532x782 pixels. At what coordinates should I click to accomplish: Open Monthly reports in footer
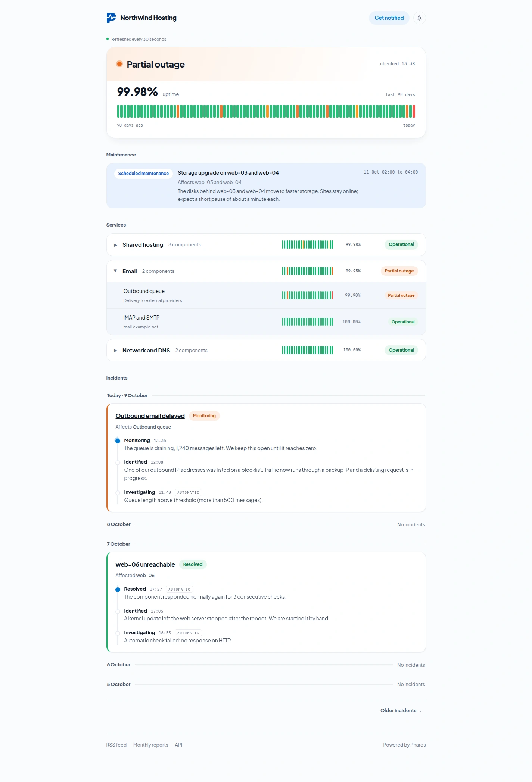[150, 745]
